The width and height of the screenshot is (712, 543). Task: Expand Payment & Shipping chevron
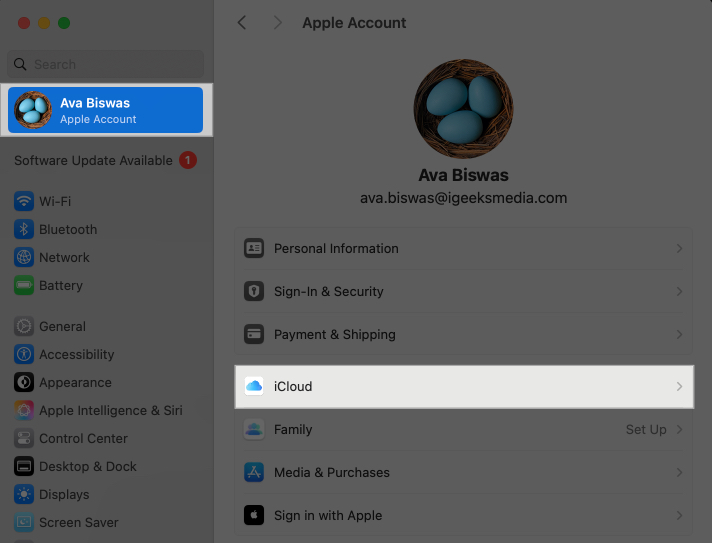click(x=679, y=334)
